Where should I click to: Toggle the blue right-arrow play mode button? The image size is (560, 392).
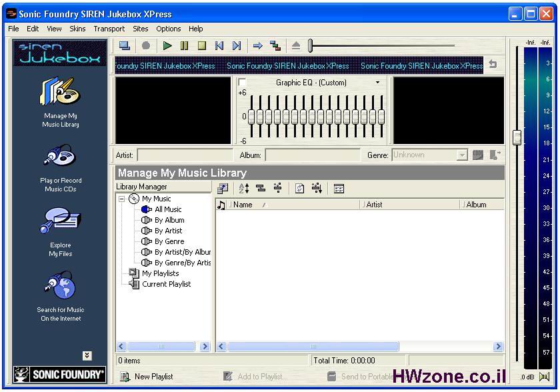(x=257, y=46)
